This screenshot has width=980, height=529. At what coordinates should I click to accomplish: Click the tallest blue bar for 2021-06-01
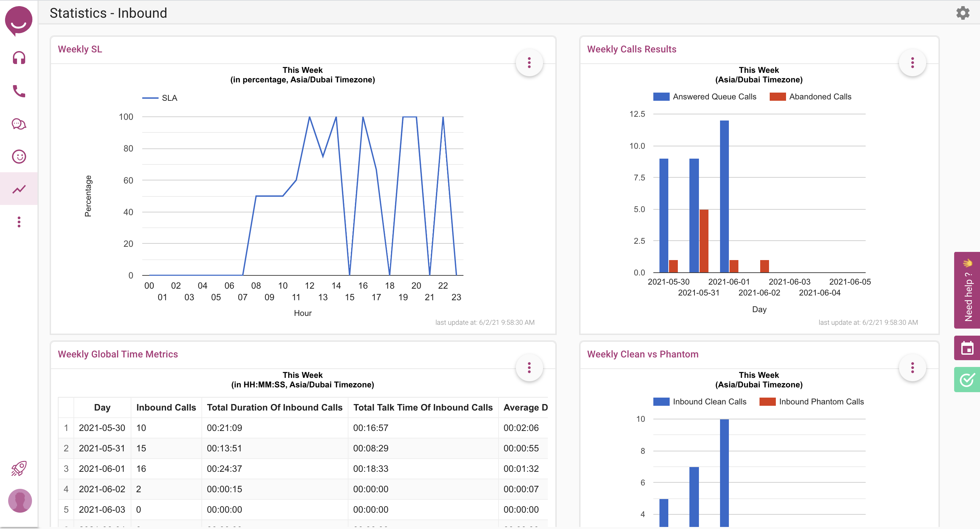click(724, 196)
